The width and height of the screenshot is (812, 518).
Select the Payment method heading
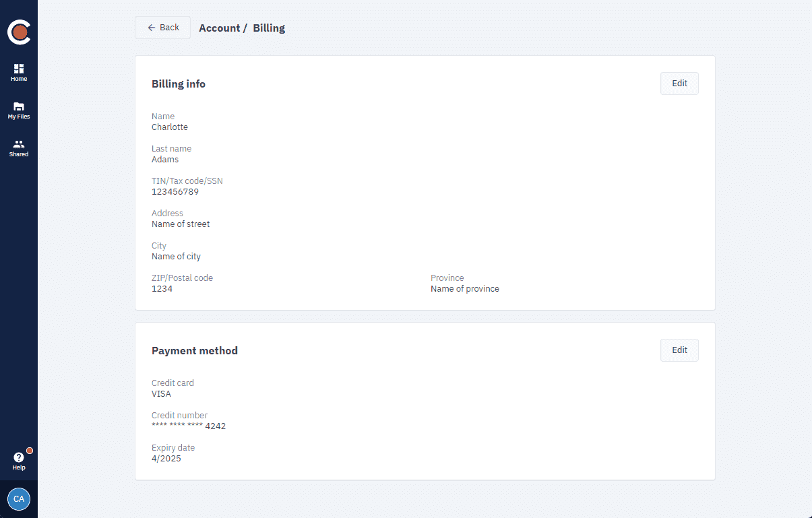coord(195,351)
